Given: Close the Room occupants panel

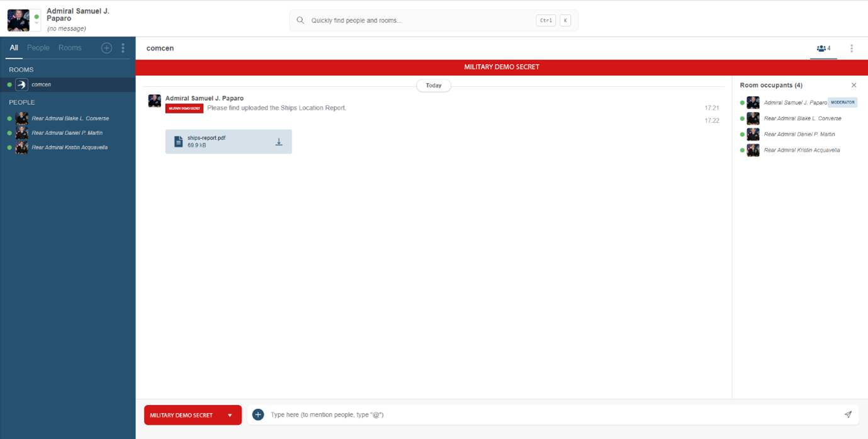Looking at the screenshot, I should tap(854, 85).
